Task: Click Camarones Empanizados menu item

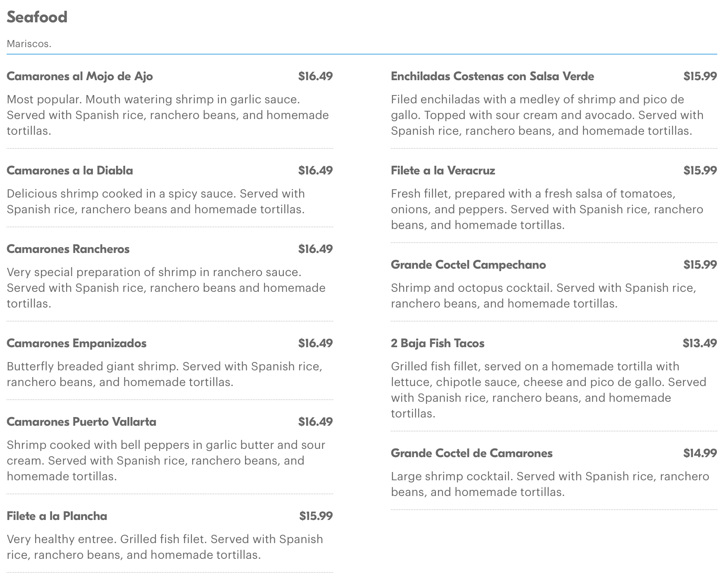Action: 76,343
